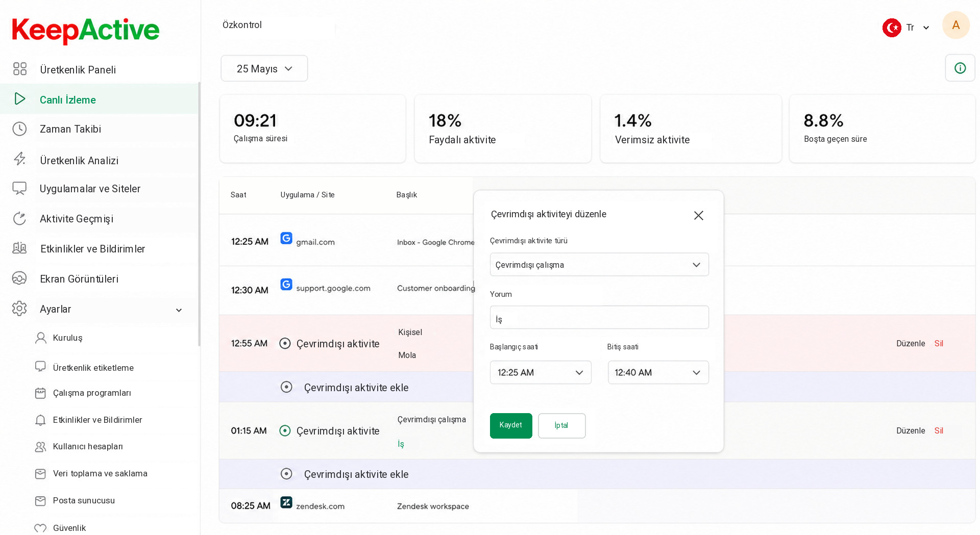This screenshot has width=980, height=535.
Task: Open sidebar Etkinlikler ve Bildirimler under Ayarlar
Action: (x=97, y=420)
